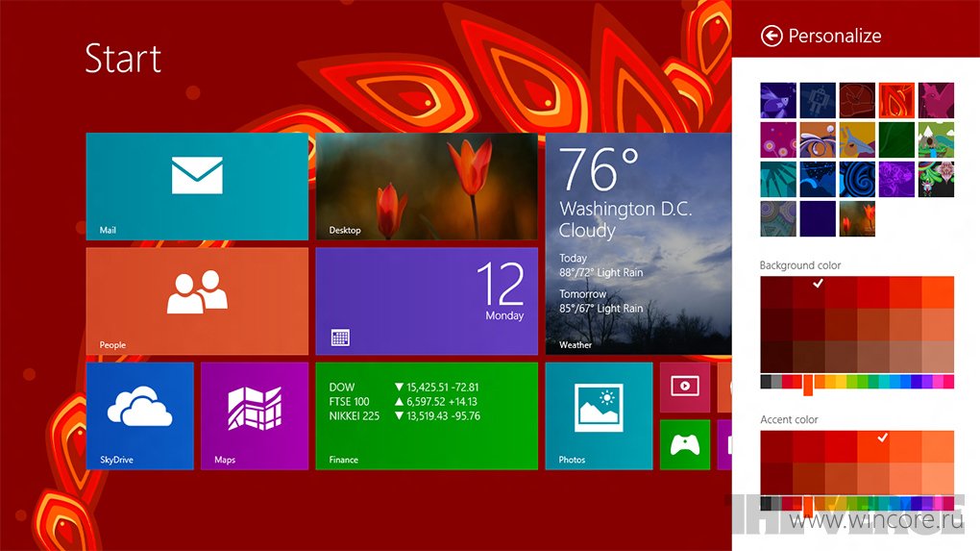The height and width of the screenshot is (551, 980).
Task: Open the Finance tile with DOW
Action: tap(427, 416)
